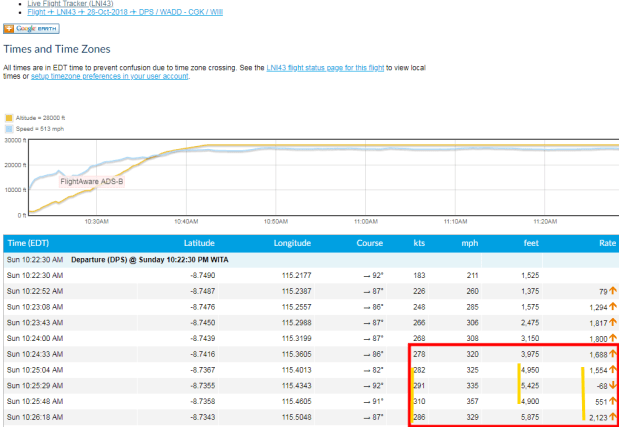Click the up arrow beside rate 1,817
Image resolution: width=619 pixels, height=427 pixels.
tap(613, 323)
